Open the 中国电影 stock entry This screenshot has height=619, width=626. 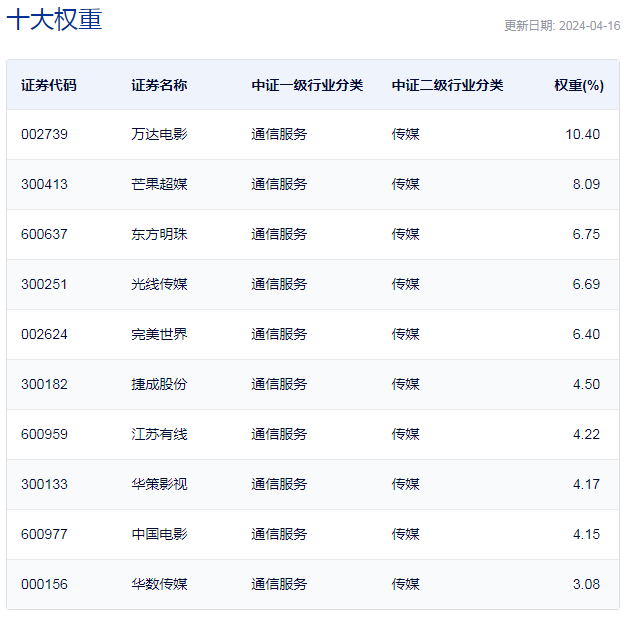[x=159, y=534]
